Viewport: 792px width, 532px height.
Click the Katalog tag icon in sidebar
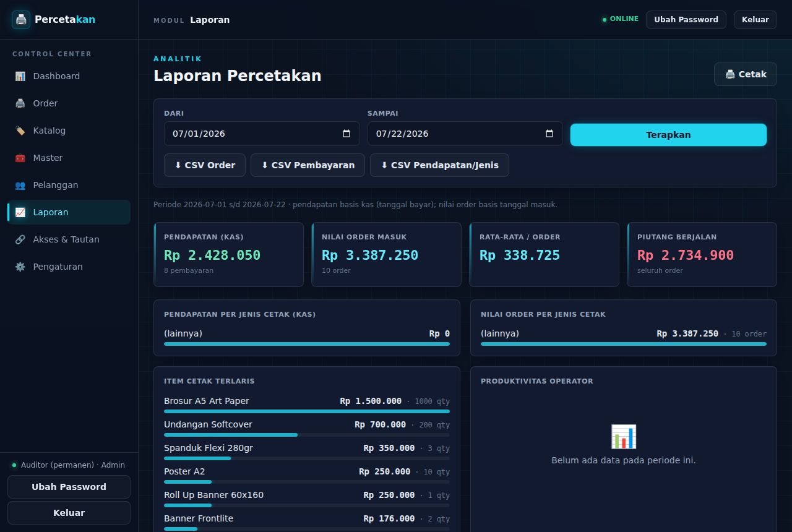(x=20, y=131)
